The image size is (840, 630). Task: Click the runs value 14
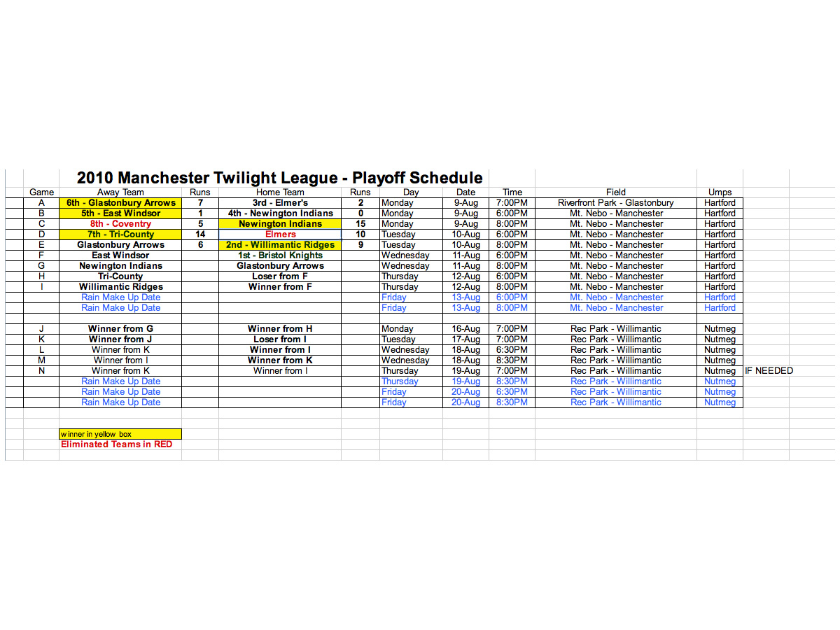pos(200,234)
